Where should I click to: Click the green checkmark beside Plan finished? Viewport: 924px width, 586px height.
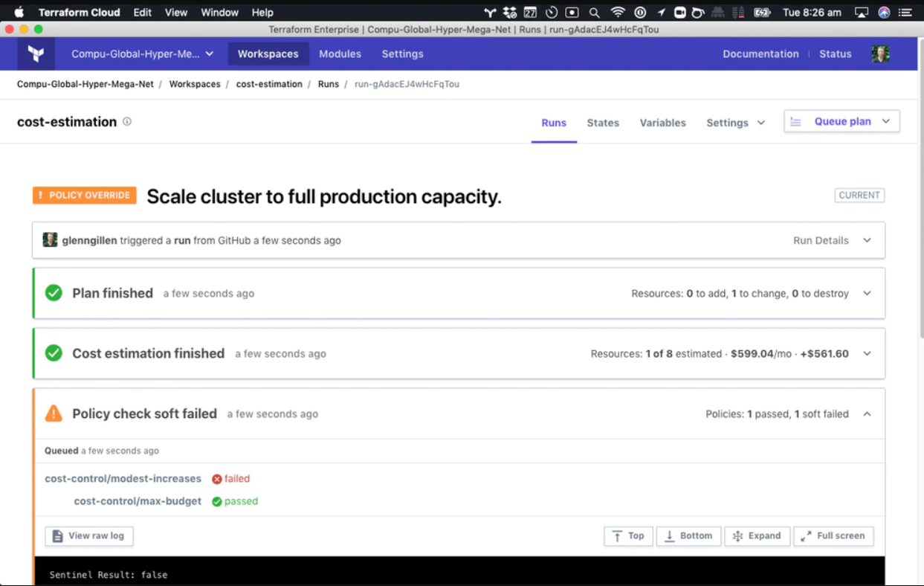(54, 293)
